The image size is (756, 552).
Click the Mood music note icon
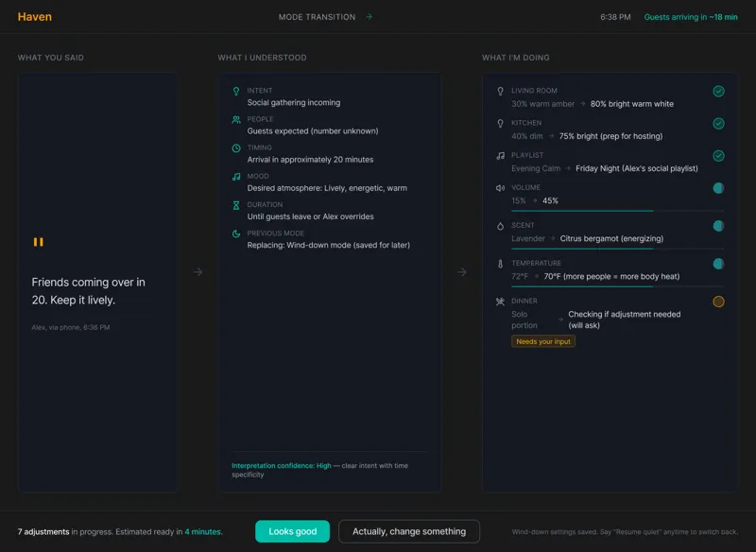236,177
